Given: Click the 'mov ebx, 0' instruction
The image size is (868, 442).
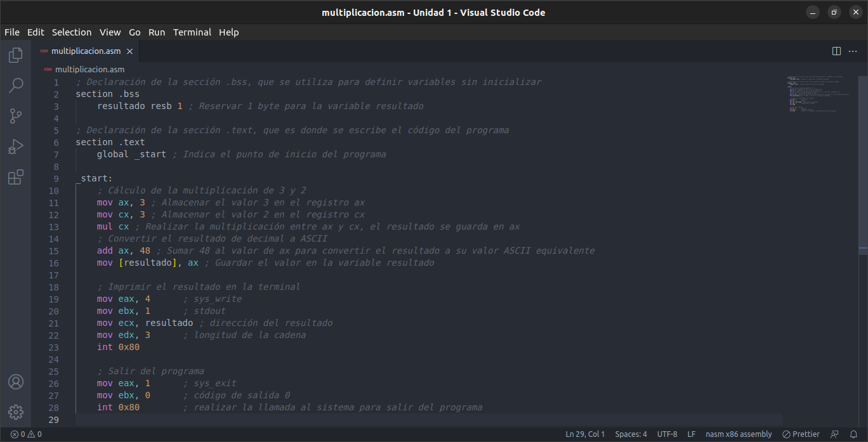Looking at the screenshot, I should [x=124, y=396].
